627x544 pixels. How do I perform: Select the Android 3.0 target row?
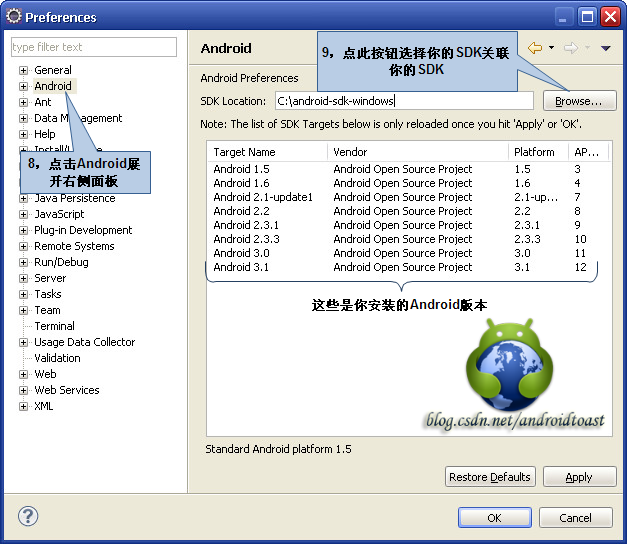pyautogui.click(x=408, y=253)
